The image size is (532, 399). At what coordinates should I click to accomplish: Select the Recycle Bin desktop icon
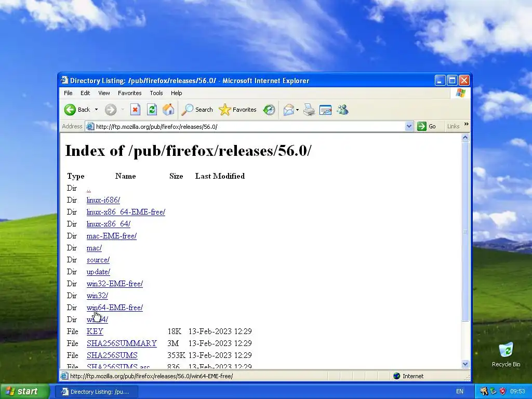[x=506, y=354]
